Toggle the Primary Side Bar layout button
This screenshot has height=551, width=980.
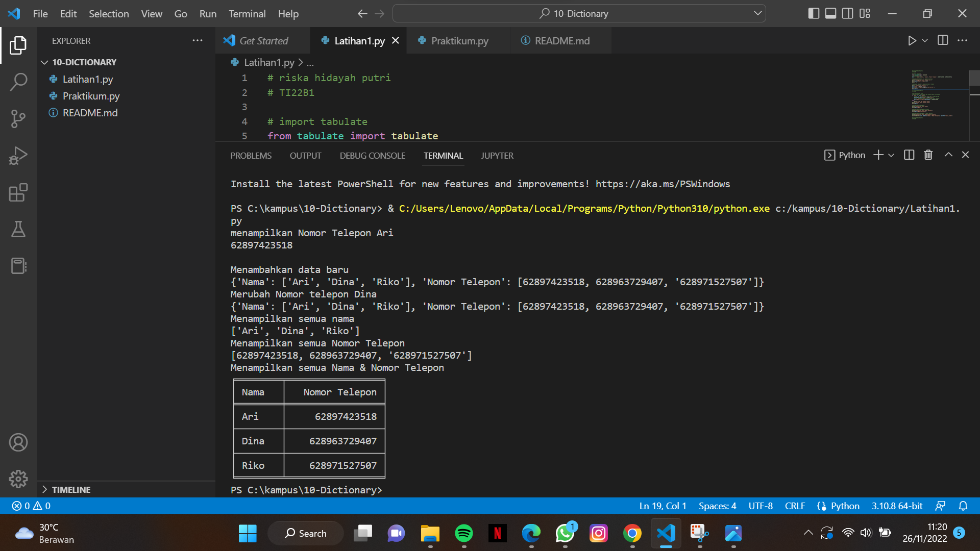click(x=814, y=14)
